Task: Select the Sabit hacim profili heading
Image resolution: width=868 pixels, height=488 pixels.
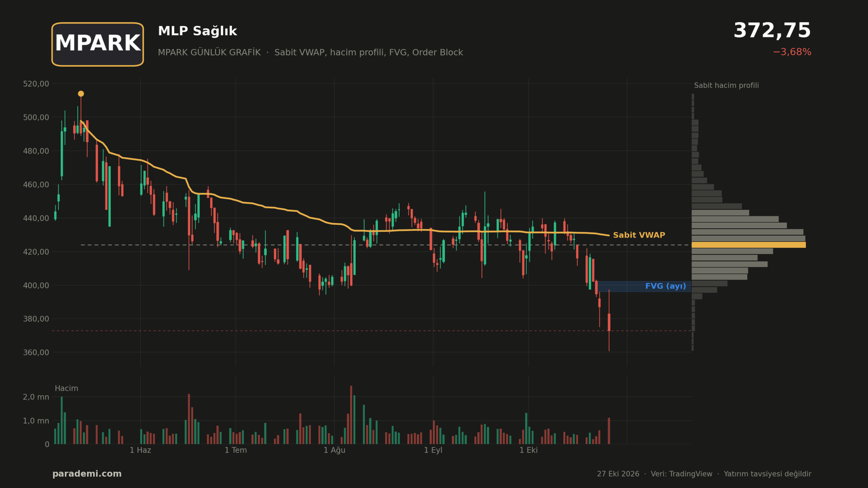Action: click(x=726, y=86)
